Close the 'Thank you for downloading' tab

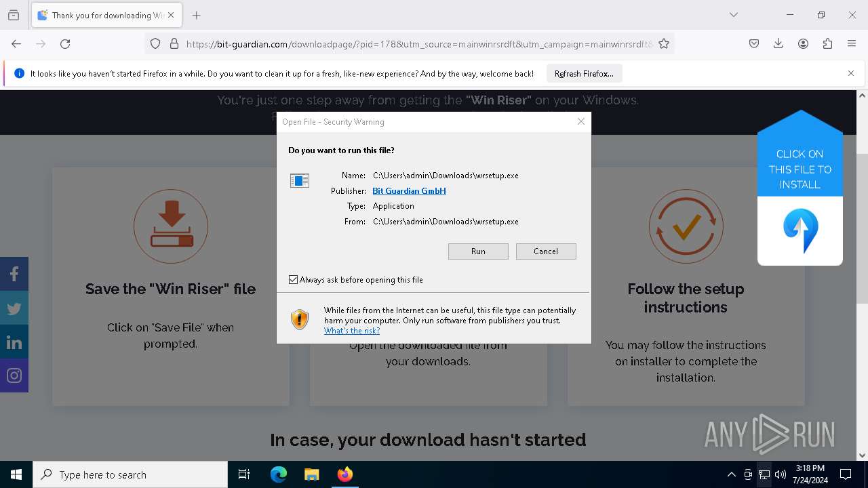click(171, 15)
